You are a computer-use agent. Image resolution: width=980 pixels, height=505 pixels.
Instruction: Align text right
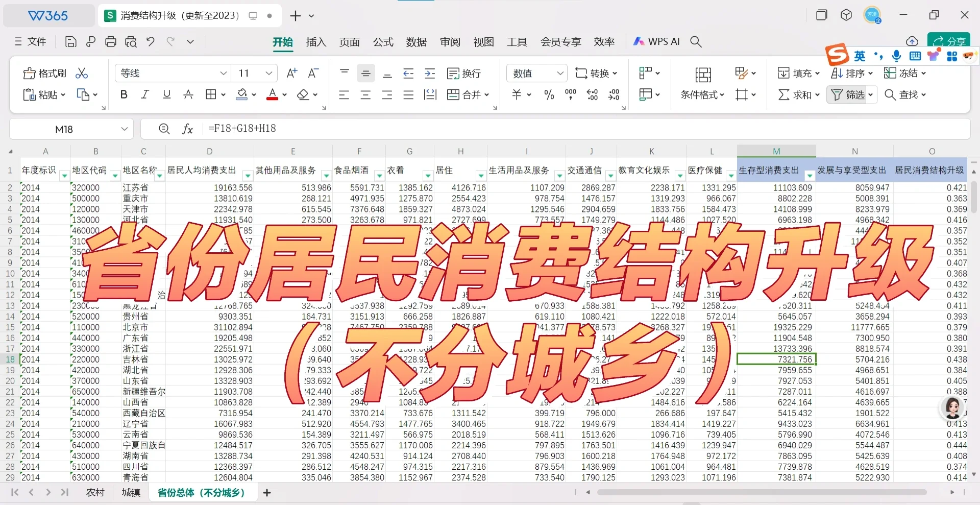tap(387, 94)
